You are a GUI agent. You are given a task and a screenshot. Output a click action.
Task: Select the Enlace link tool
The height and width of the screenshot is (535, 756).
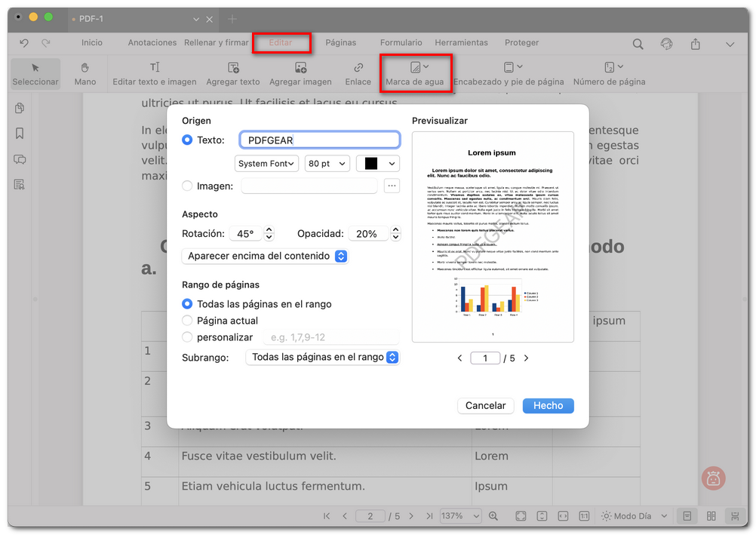click(x=358, y=74)
